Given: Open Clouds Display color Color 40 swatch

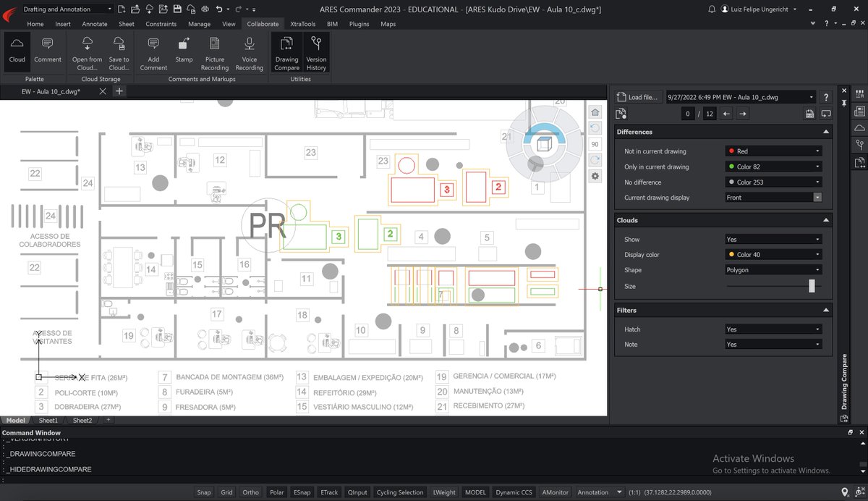Looking at the screenshot, I should pos(774,255).
